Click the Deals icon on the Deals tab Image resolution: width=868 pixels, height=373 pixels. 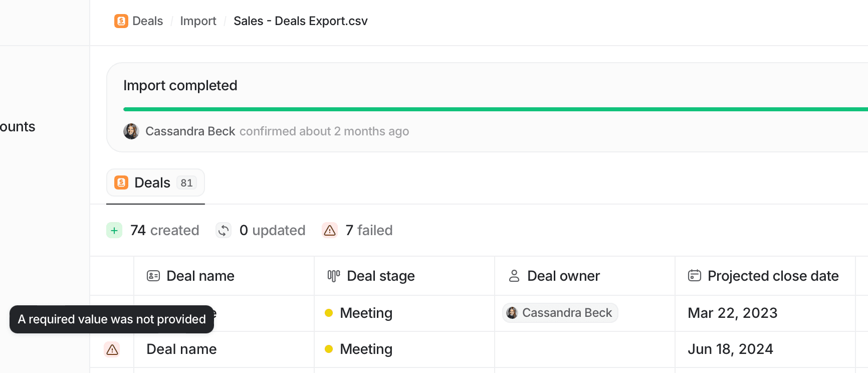(121, 182)
